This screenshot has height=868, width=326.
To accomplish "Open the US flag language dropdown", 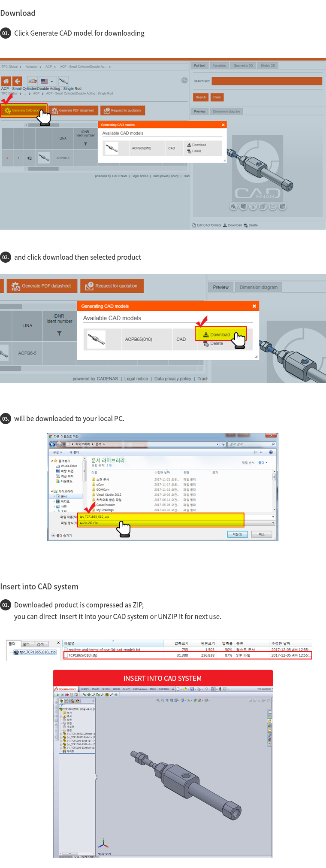I will (x=47, y=81).
